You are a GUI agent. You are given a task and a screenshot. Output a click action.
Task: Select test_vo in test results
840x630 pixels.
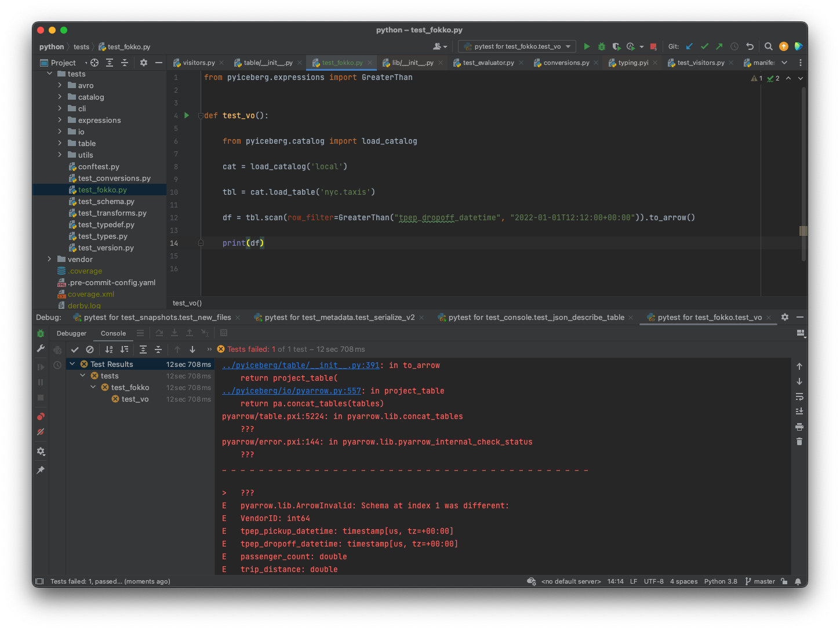pos(134,399)
